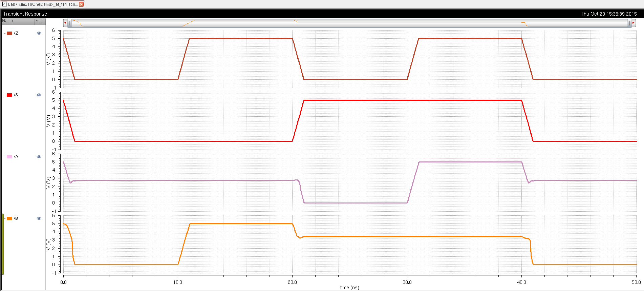This screenshot has height=291, width=644.
Task: Select the /Z signal name
Action: tap(16, 33)
